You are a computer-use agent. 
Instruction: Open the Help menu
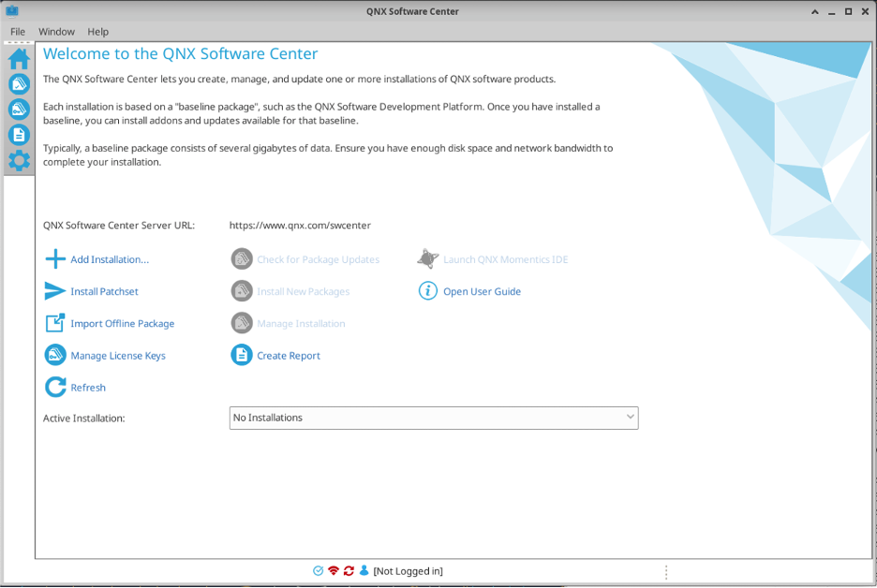tap(98, 31)
